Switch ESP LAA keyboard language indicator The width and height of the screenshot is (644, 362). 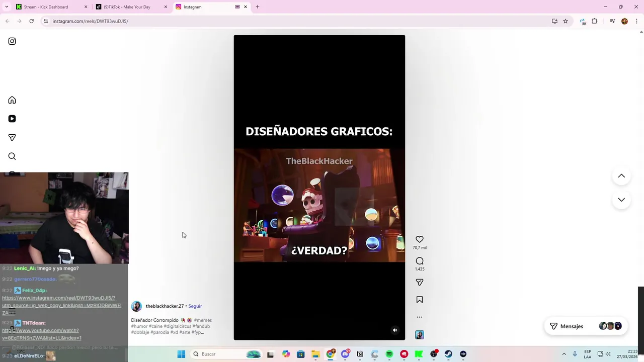coord(588,354)
